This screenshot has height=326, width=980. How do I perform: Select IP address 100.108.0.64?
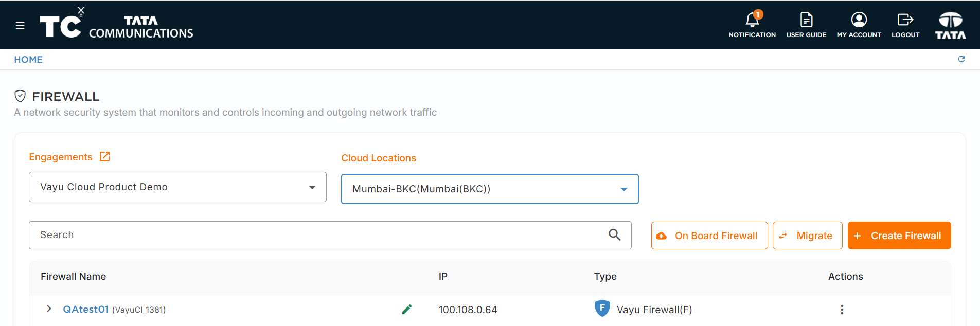tap(468, 310)
